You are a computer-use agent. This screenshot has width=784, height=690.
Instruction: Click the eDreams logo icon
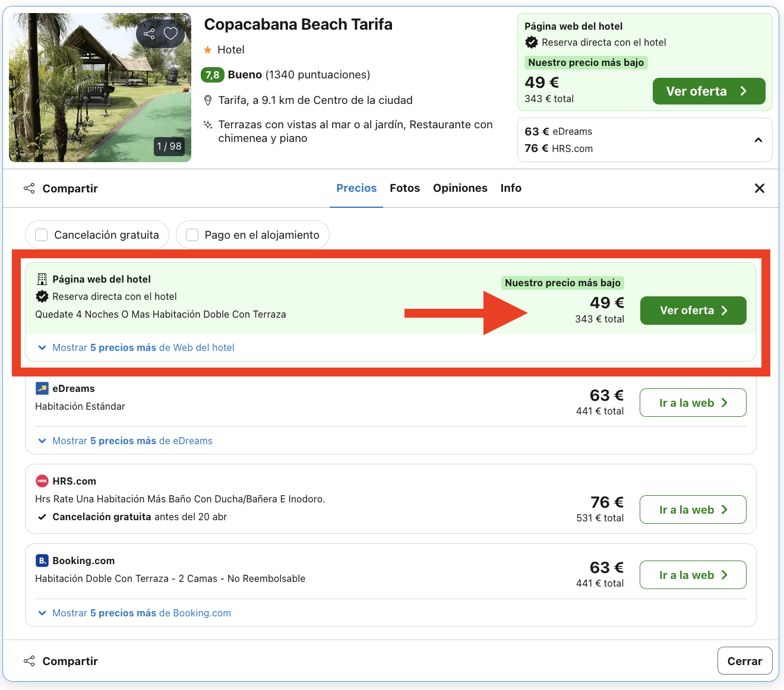click(x=42, y=388)
